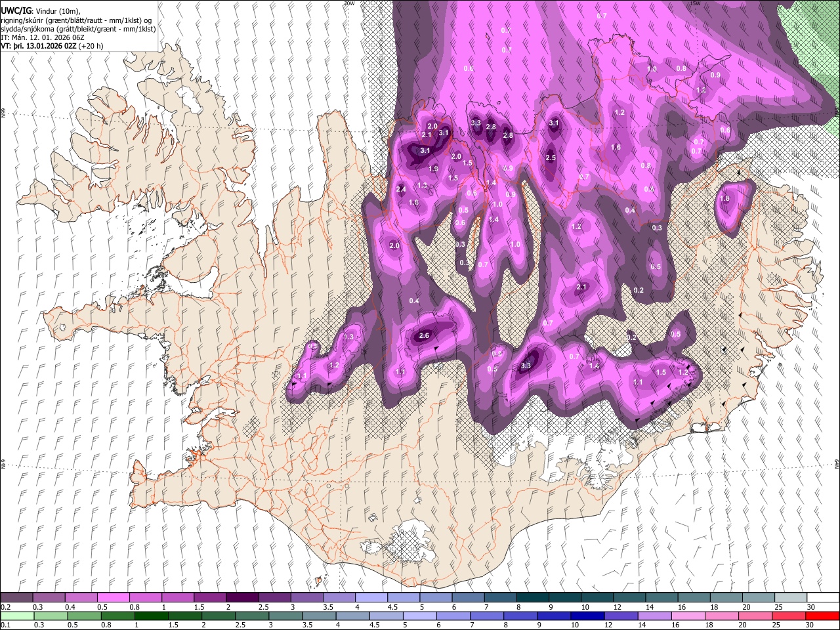
Task: Click the slydda/snjókoma legend description line
Action: 78,29
